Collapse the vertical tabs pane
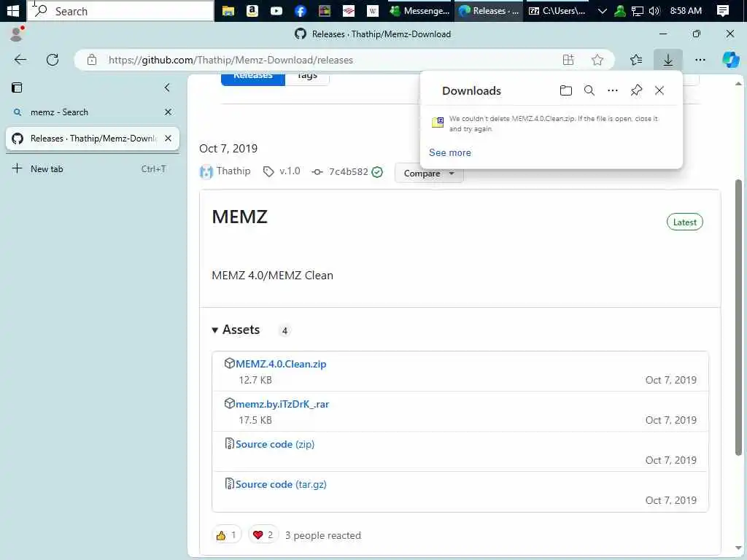Screen dimensions: 747x560 point(167,87)
